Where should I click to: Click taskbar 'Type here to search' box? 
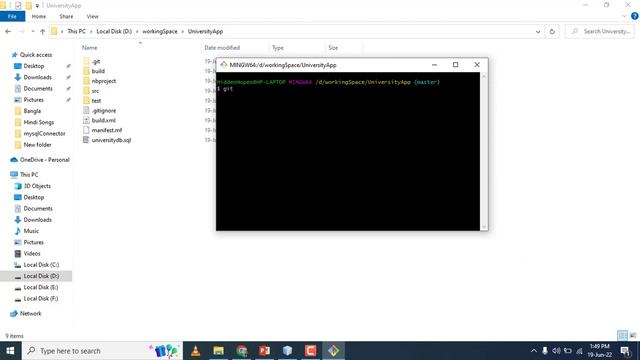tap(102, 351)
